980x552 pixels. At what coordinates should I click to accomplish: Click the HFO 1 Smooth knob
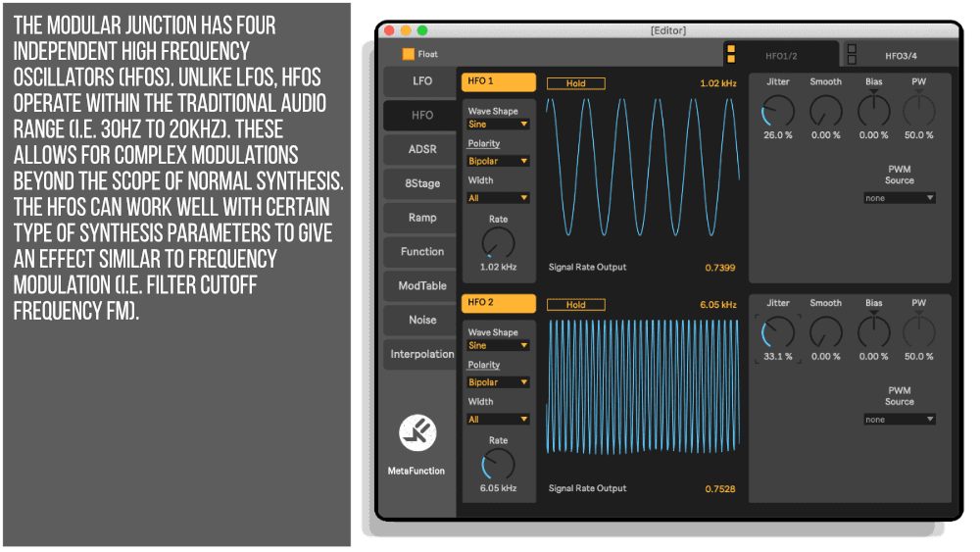point(825,112)
